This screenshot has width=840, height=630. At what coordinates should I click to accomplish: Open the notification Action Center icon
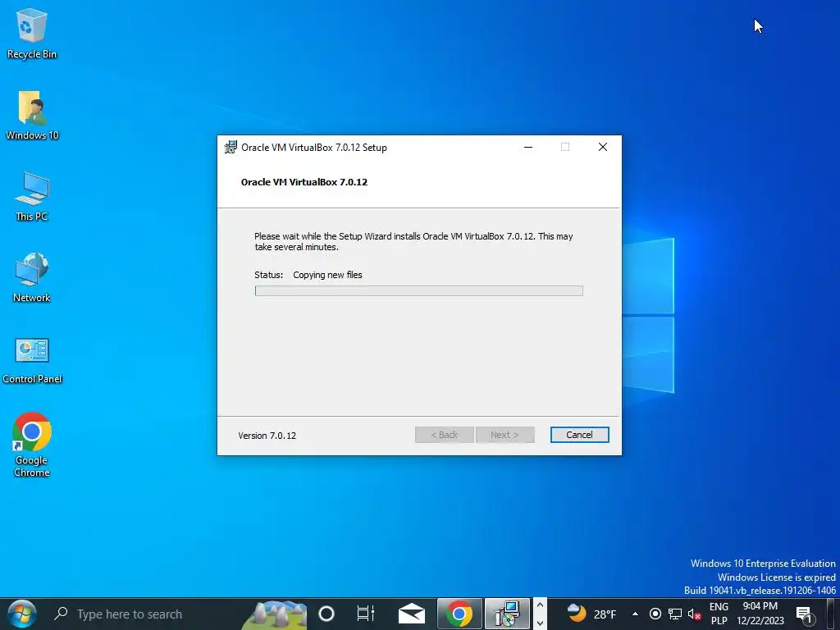coord(805,614)
